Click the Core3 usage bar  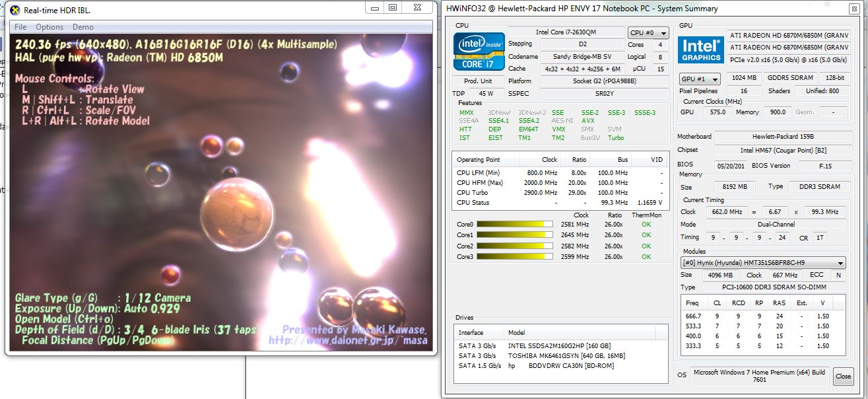pyautogui.click(x=515, y=257)
